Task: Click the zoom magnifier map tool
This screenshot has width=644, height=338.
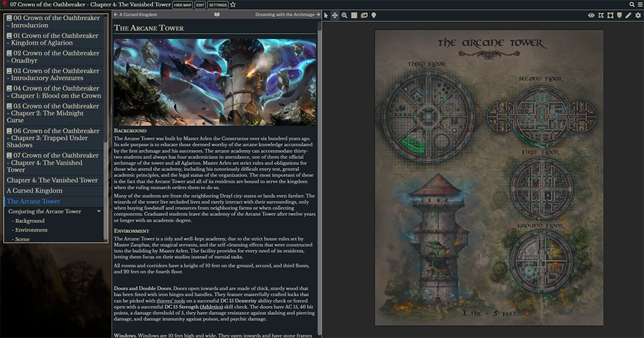Action: 345,15
